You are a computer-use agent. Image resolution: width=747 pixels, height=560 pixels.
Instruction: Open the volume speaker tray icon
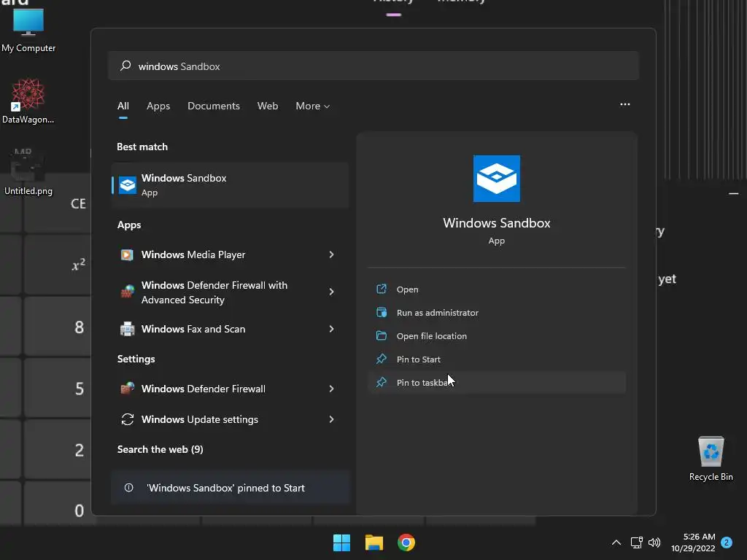click(654, 542)
